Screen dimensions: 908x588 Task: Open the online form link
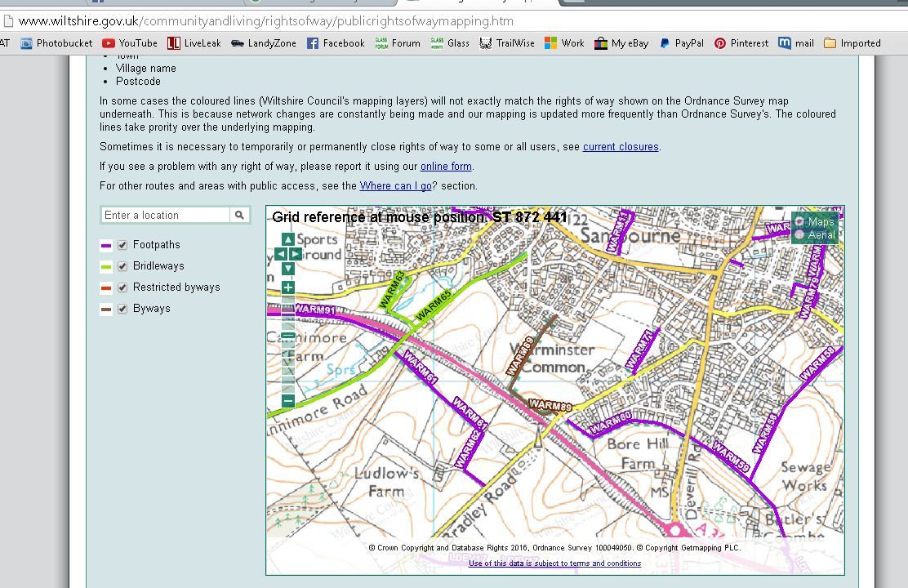click(446, 167)
